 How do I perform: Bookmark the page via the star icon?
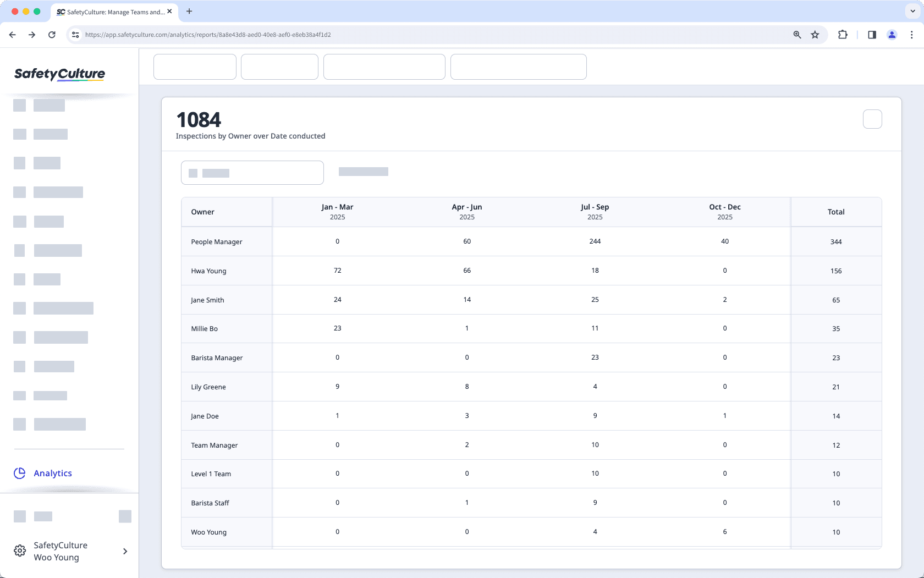point(815,34)
